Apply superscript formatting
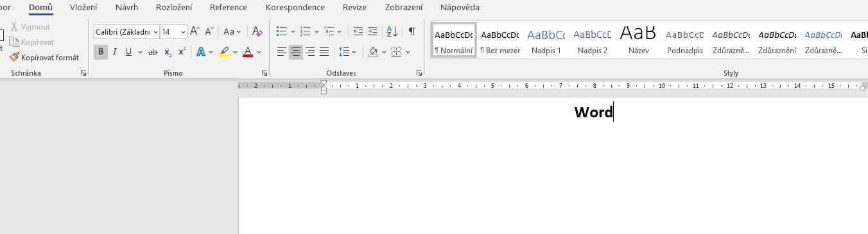This screenshot has width=868, height=234. (x=182, y=52)
